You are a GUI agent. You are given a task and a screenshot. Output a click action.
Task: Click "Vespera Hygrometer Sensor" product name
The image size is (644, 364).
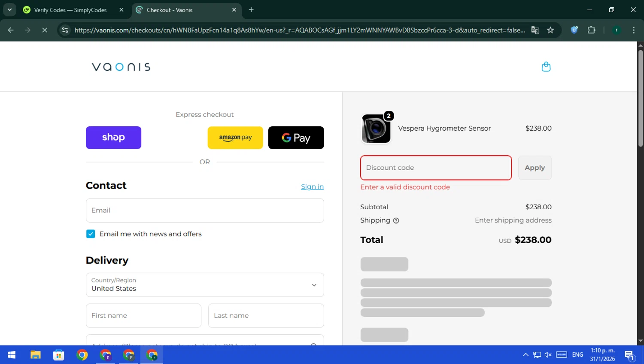tap(444, 128)
